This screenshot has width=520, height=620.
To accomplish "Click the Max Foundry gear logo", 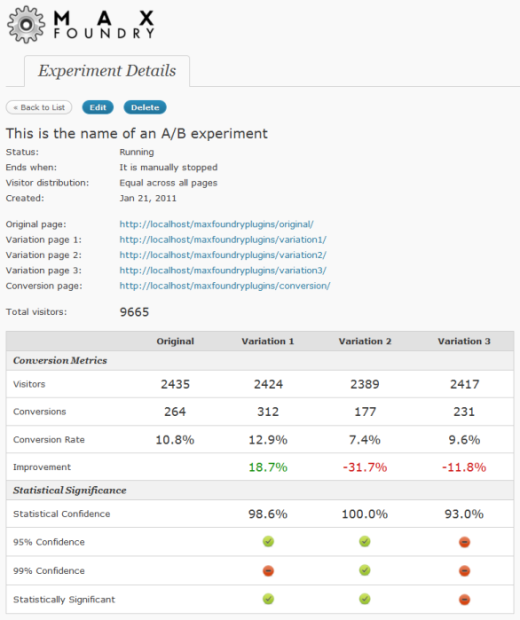I will pos(26,25).
